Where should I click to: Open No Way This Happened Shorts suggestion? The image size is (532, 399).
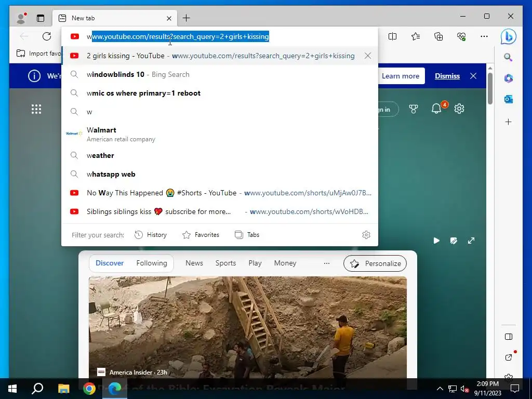point(220,193)
